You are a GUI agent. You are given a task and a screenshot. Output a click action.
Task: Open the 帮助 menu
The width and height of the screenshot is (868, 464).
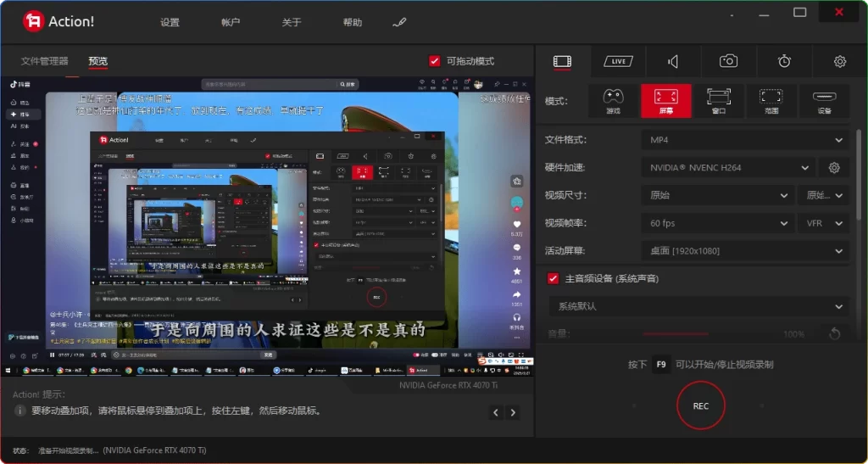(353, 23)
